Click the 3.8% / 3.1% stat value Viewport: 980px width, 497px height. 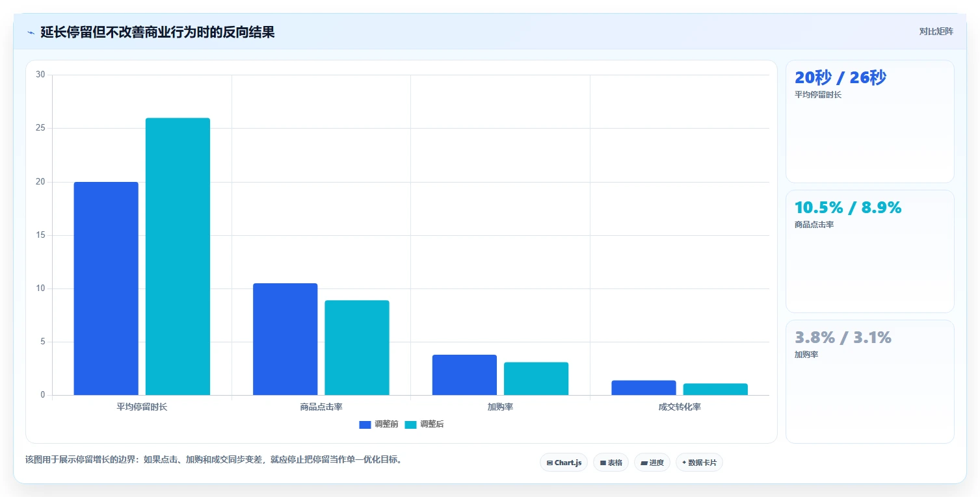(843, 338)
